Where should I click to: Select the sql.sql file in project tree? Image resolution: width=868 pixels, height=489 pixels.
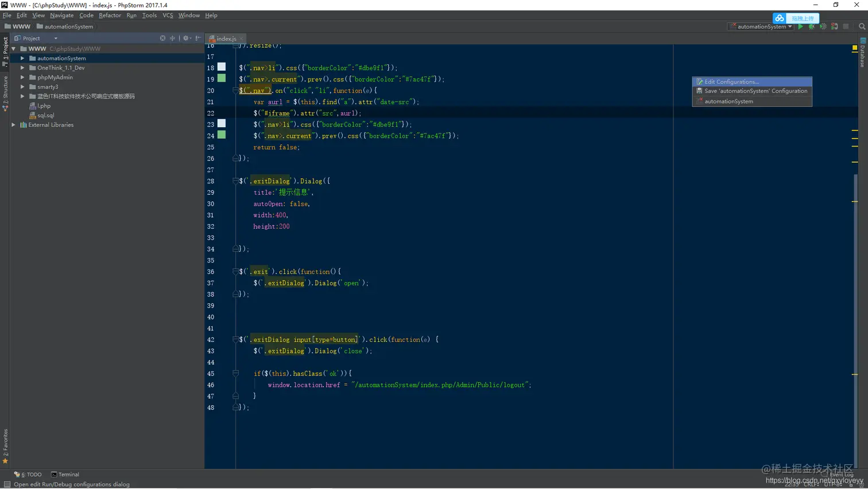click(x=46, y=115)
